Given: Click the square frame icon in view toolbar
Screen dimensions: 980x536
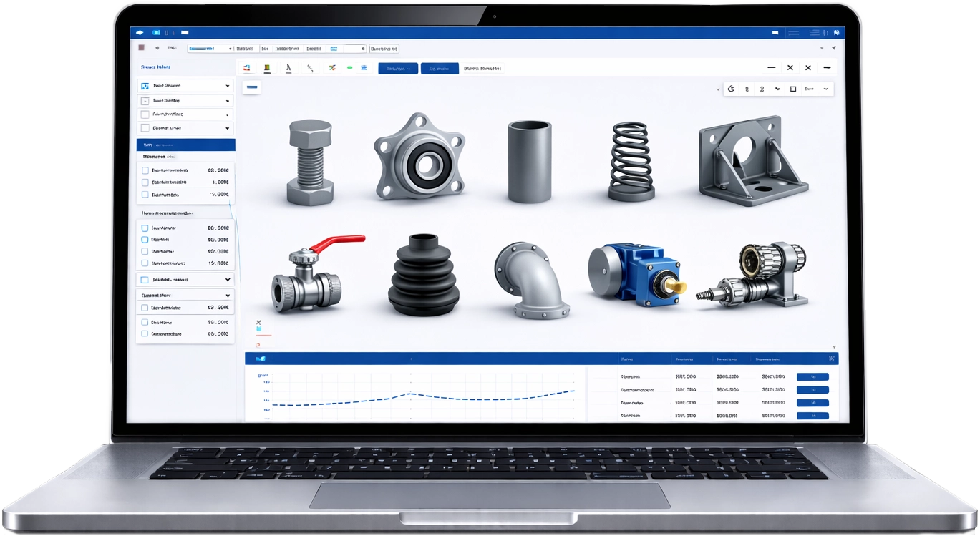Looking at the screenshot, I should point(792,89).
